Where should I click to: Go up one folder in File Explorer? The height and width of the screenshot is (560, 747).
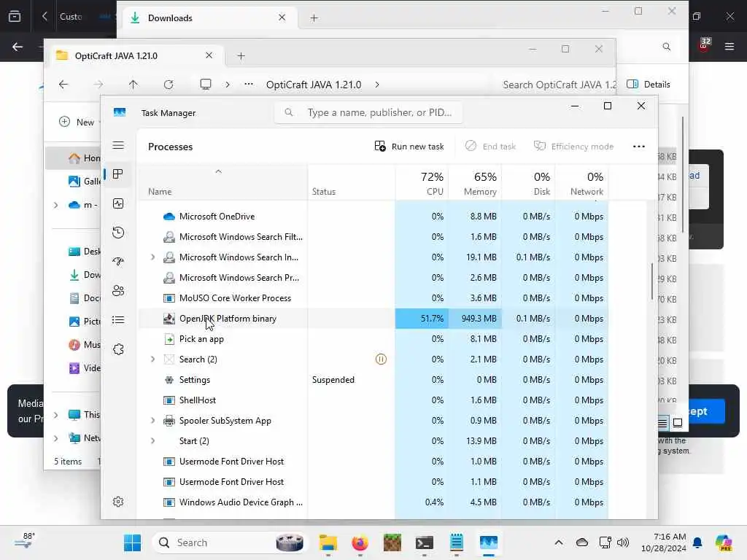[x=133, y=85]
